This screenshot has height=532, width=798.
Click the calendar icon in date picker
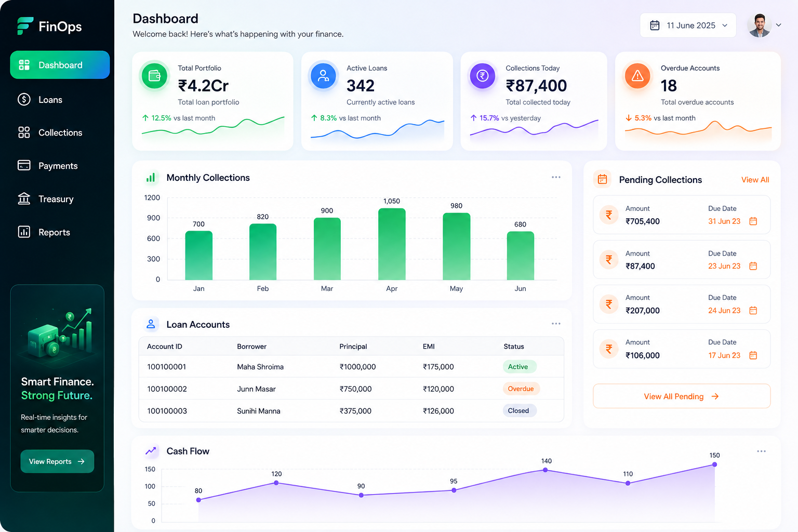[x=655, y=25]
